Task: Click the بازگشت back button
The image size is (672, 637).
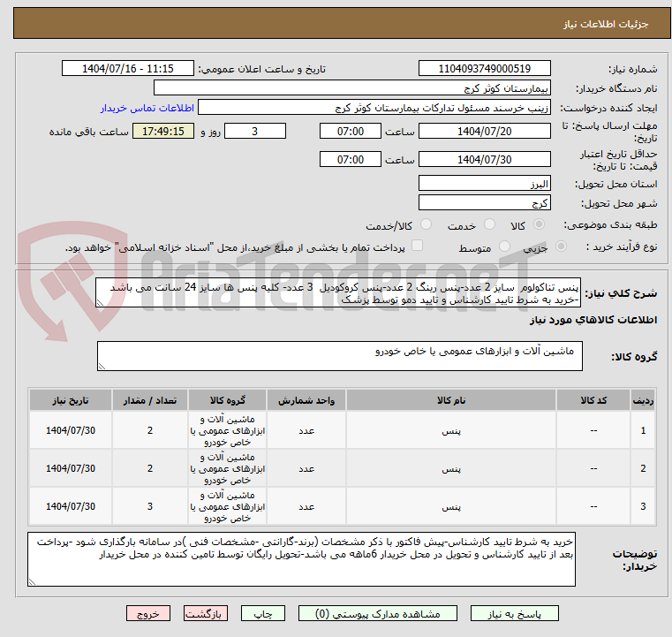Action: click(206, 613)
